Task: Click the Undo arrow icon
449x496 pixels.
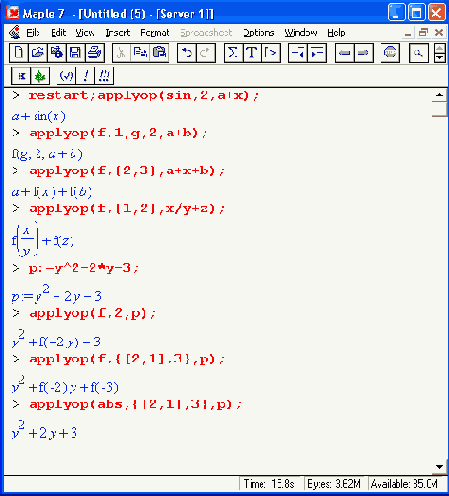Action: [187, 53]
